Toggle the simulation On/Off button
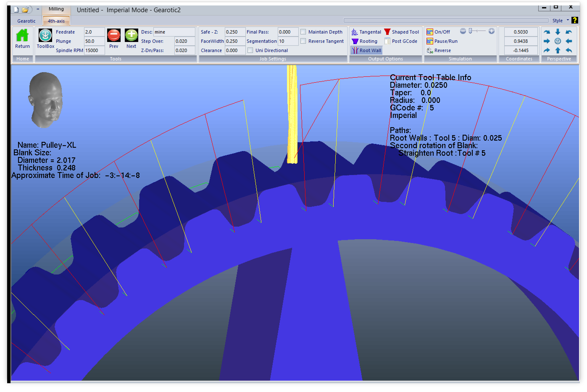587x392 pixels. tap(438, 32)
